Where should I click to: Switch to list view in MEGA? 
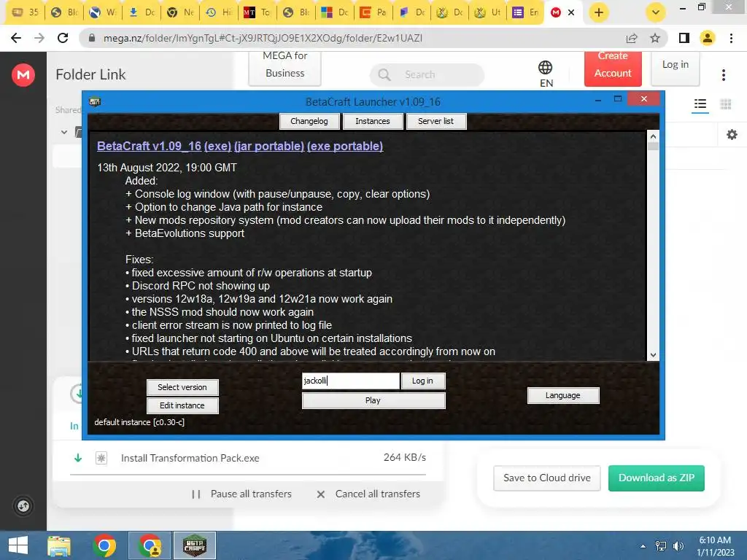click(x=700, y=104)
